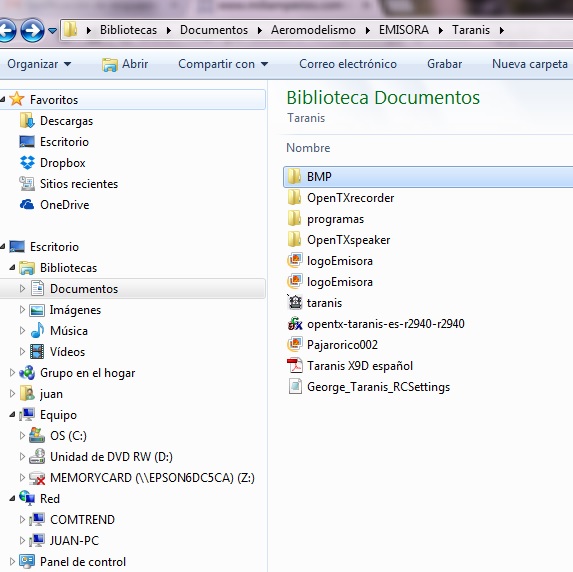Select the COMTREND network computer
573x572 pixels.
(82, 519)
